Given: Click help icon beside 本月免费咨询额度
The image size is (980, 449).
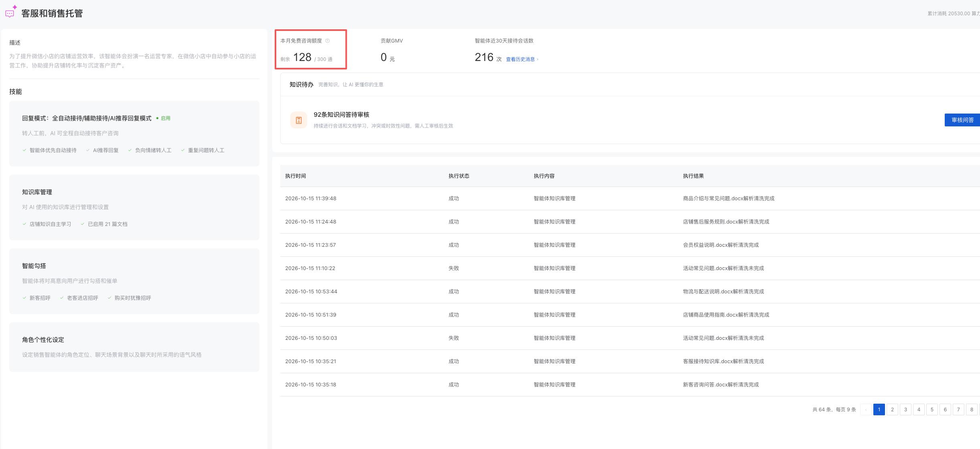Looking at the screenshot, I should click(327, 41).
